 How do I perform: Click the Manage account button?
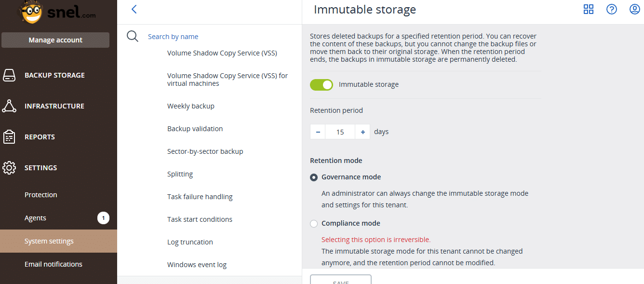(55, 40)
